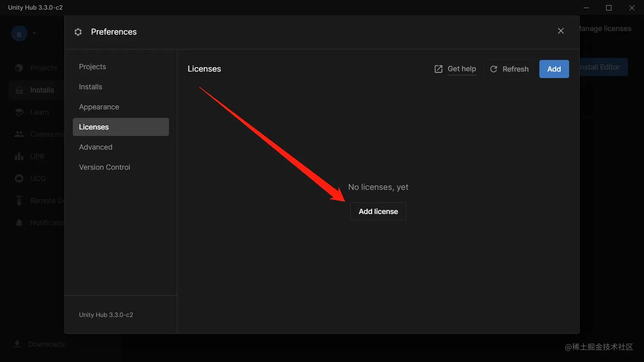Close the Preferences dialog
Image resolution: width=644 pixels, height=362 pixels.
coord(561,31)
